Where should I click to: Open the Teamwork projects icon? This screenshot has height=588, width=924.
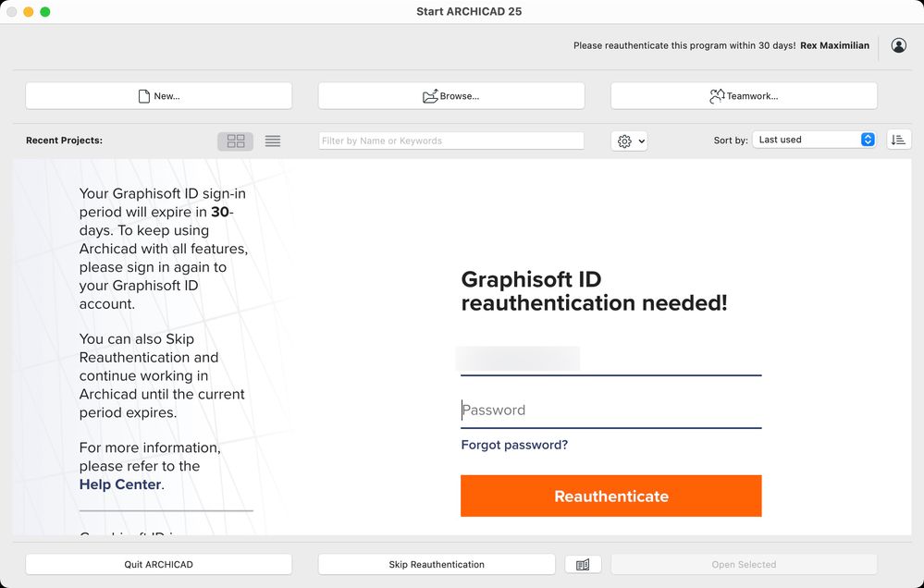tap(717, 95)
